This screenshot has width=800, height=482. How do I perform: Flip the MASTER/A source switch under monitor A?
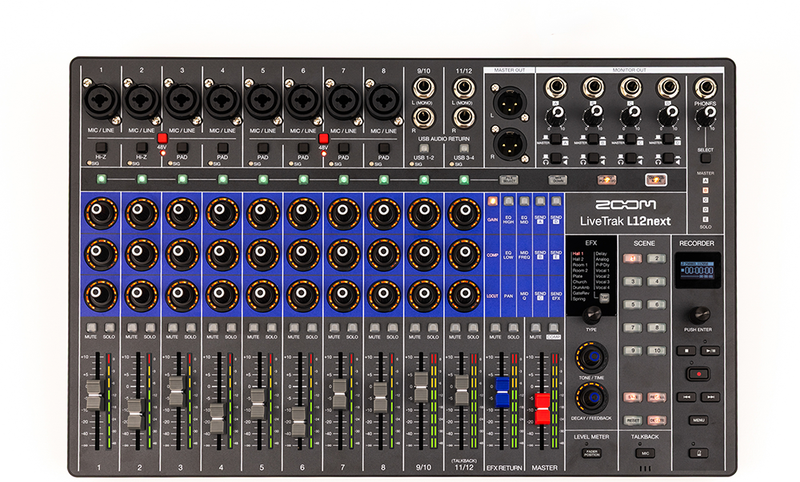(556, 139)
